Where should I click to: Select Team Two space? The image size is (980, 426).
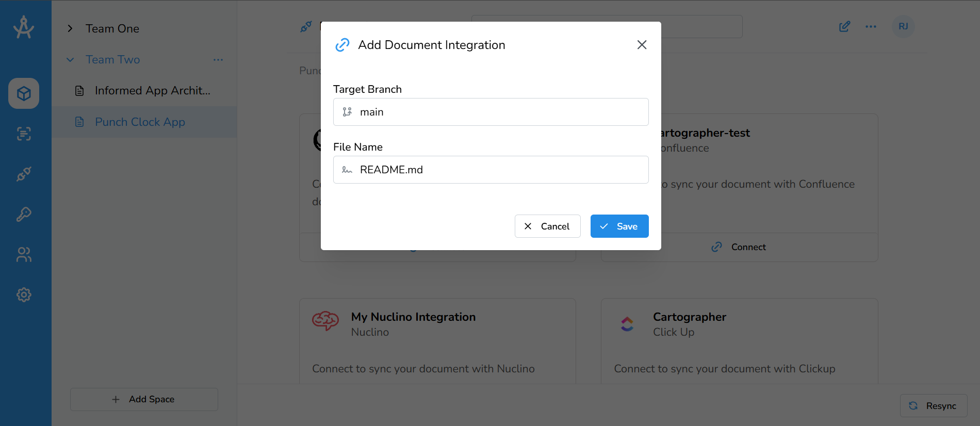(113, 60)
